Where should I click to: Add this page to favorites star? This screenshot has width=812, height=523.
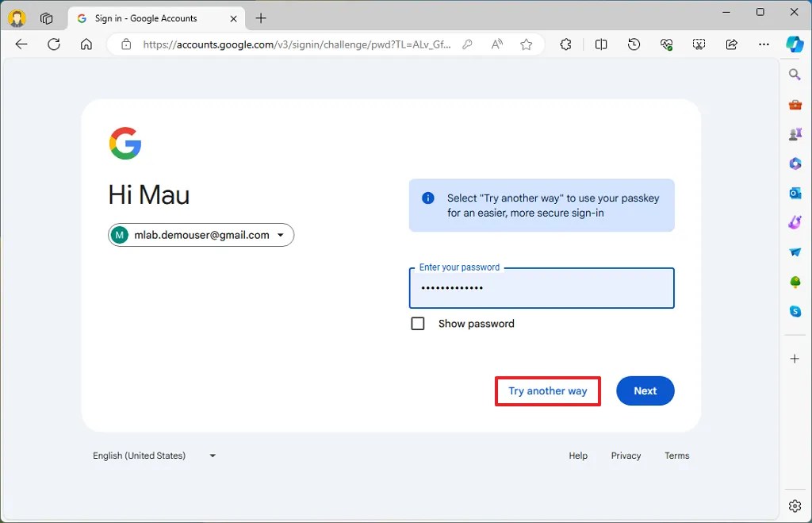pos(527,44)
